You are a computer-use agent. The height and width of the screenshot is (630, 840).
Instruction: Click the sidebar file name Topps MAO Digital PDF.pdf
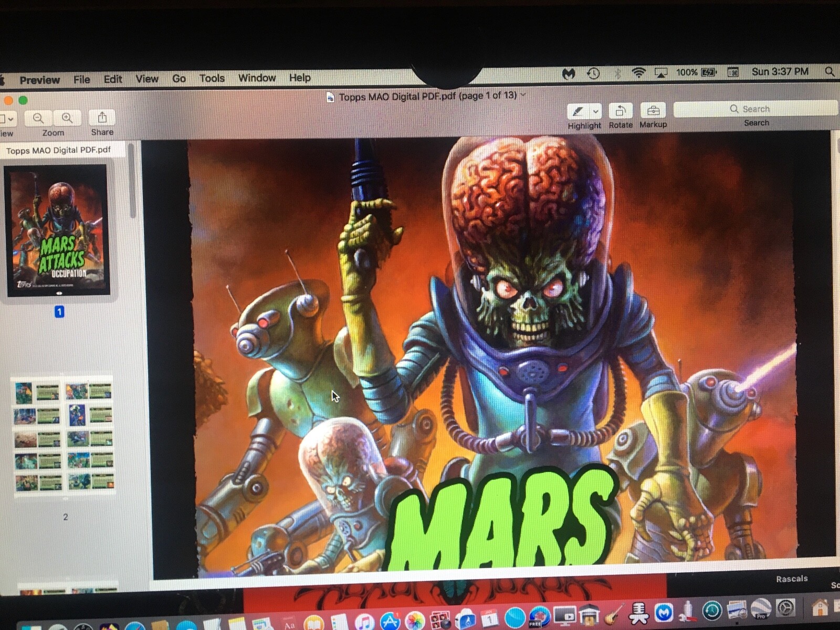click(x=58, y=150)
